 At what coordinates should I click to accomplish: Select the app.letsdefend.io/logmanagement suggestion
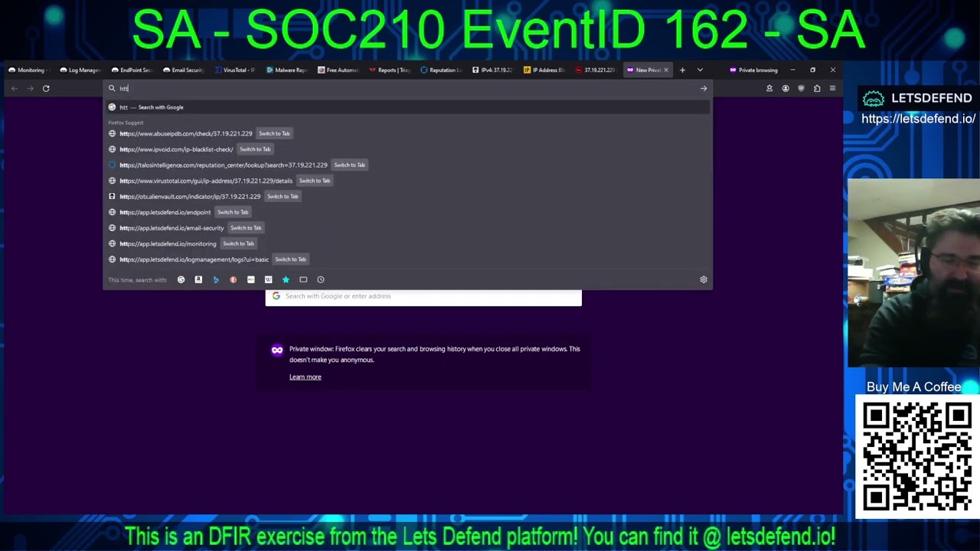(407, 259)
